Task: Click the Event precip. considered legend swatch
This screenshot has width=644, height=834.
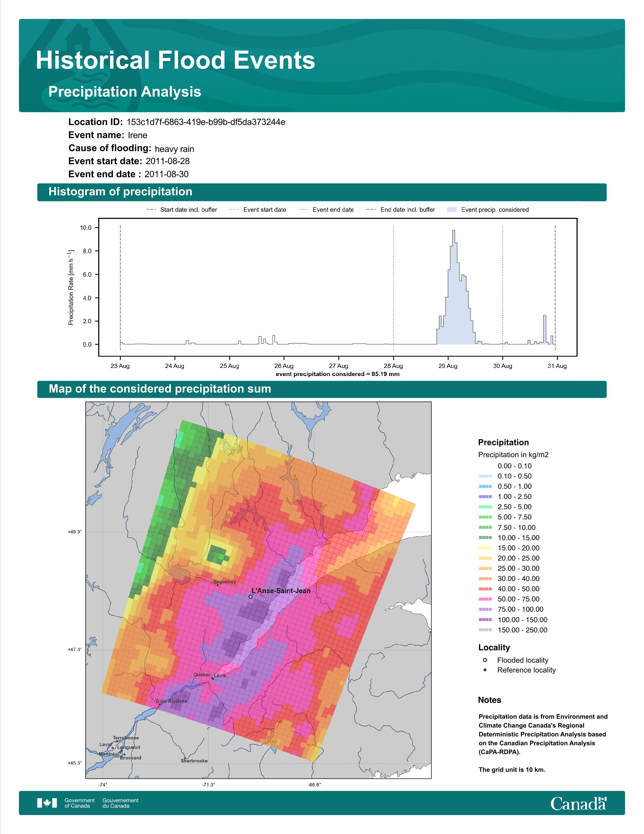Action: [x=452, y=210]
